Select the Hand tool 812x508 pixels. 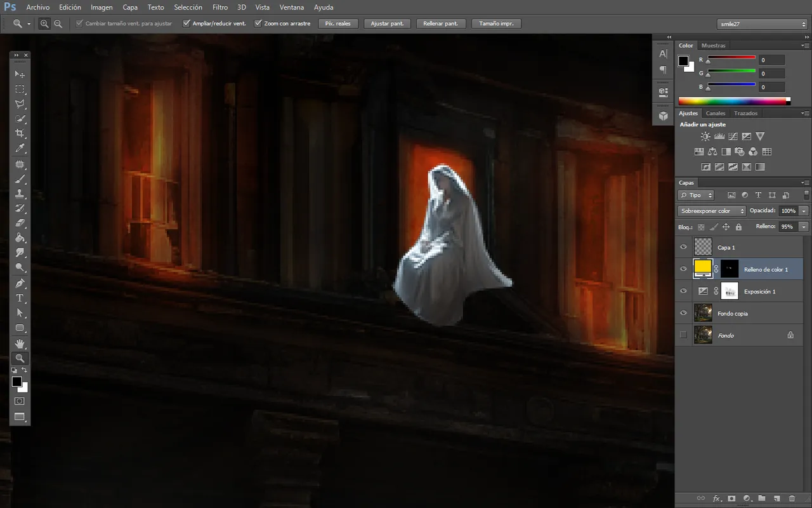[20, 344]
